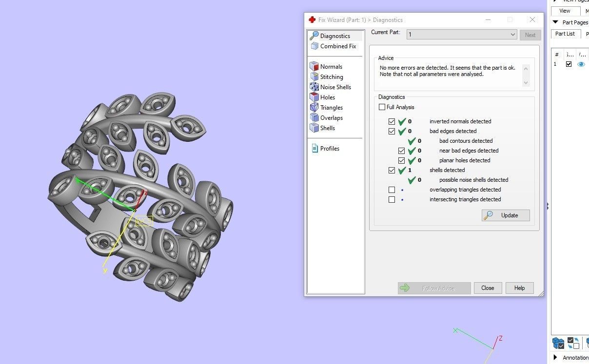Switch to the View tab
The height and width of the screenshot is (364, 589).
pos(565,11)
